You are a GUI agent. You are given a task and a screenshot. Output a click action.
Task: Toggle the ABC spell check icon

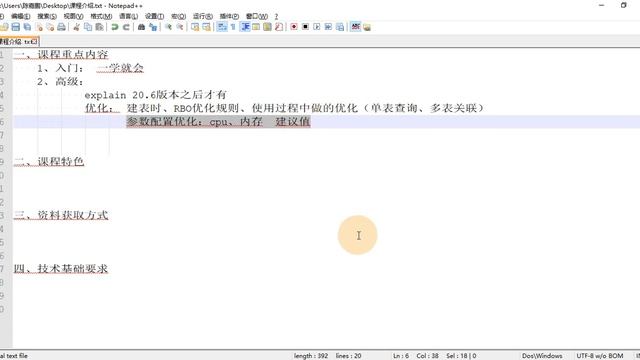pyautogui.click(x=356, y=27)
